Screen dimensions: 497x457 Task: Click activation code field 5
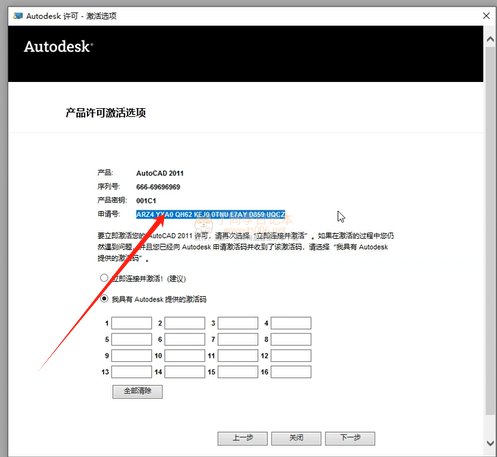[x=131, y=339]
